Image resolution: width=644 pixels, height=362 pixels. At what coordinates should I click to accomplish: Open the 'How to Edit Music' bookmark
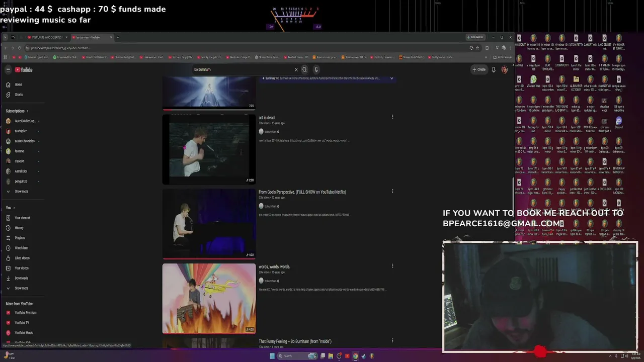click(96, 57)
